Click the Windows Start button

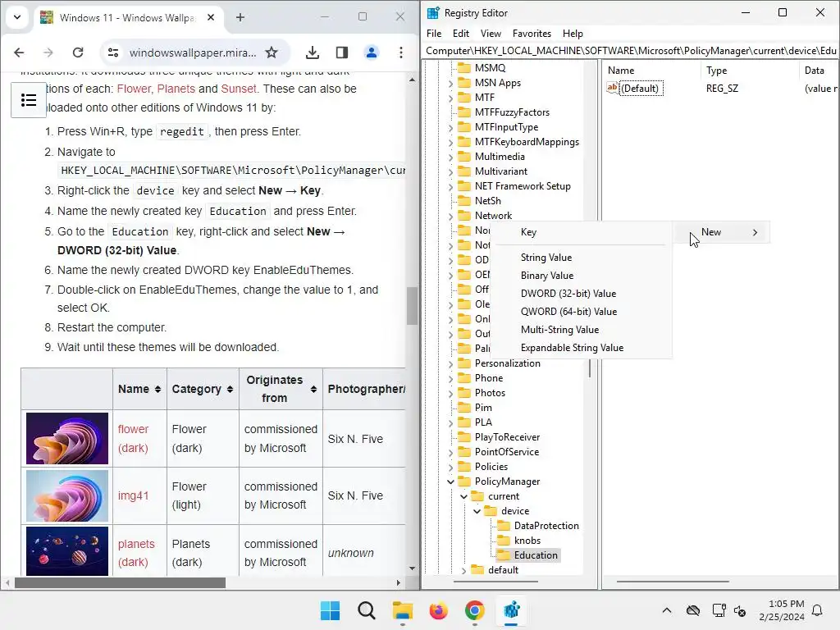(330, 610)
